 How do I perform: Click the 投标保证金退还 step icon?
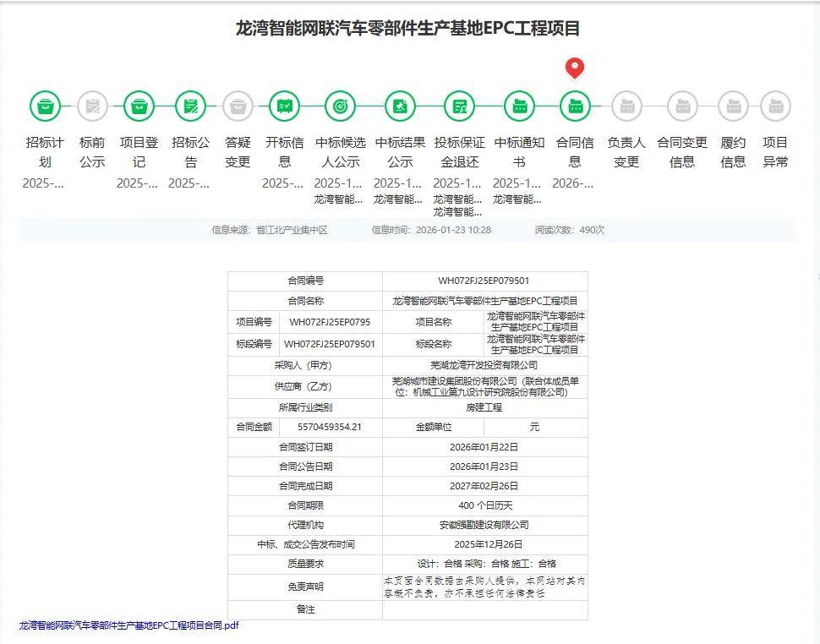[x=460, y=106]
